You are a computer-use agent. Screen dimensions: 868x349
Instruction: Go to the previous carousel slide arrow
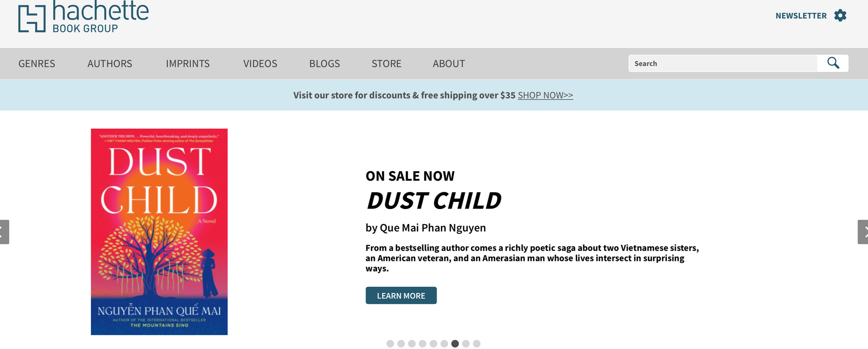(4, 232)
